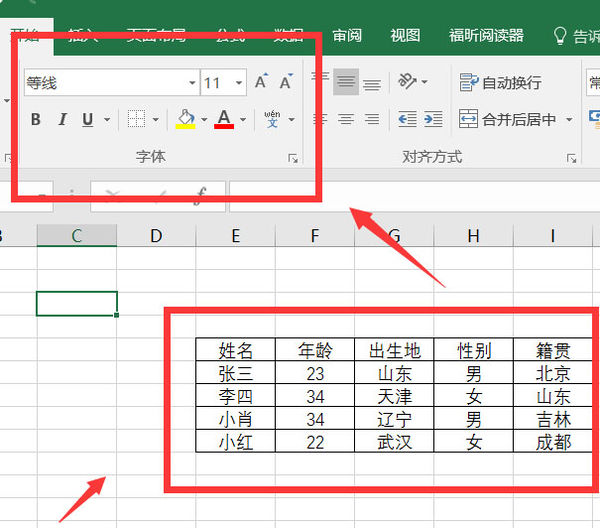The width and height of the screenshot is (600, 528).
Task: Click the 合并后居中 merge button
Action: coord(510,120)
